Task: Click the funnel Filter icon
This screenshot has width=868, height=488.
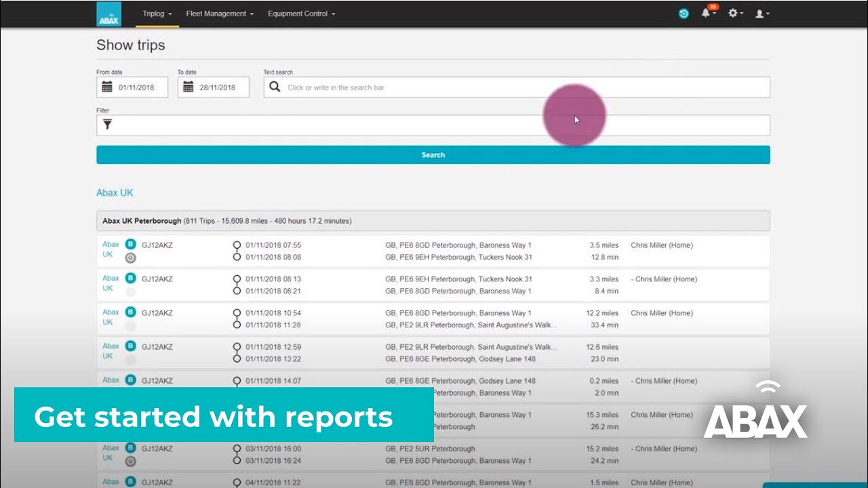Action: coord(107,125)
